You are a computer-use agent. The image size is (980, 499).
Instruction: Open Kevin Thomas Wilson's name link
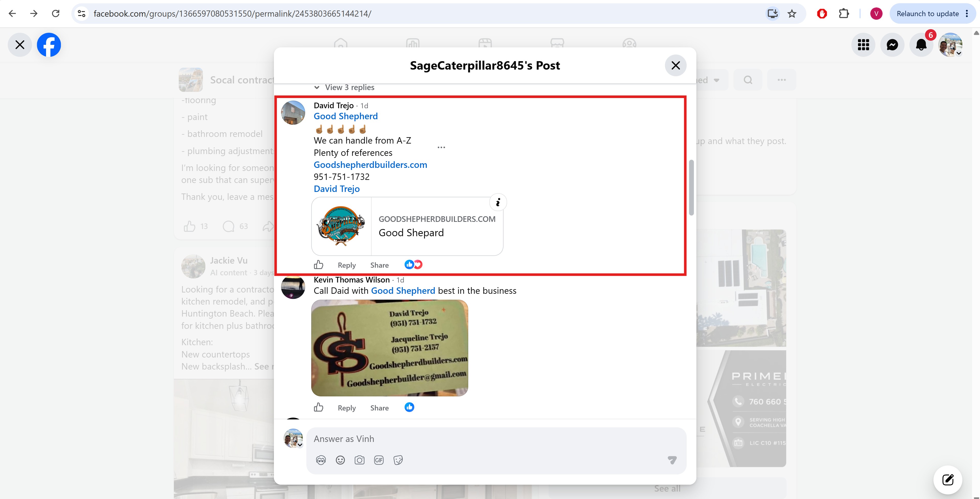(x=352, y=280)
